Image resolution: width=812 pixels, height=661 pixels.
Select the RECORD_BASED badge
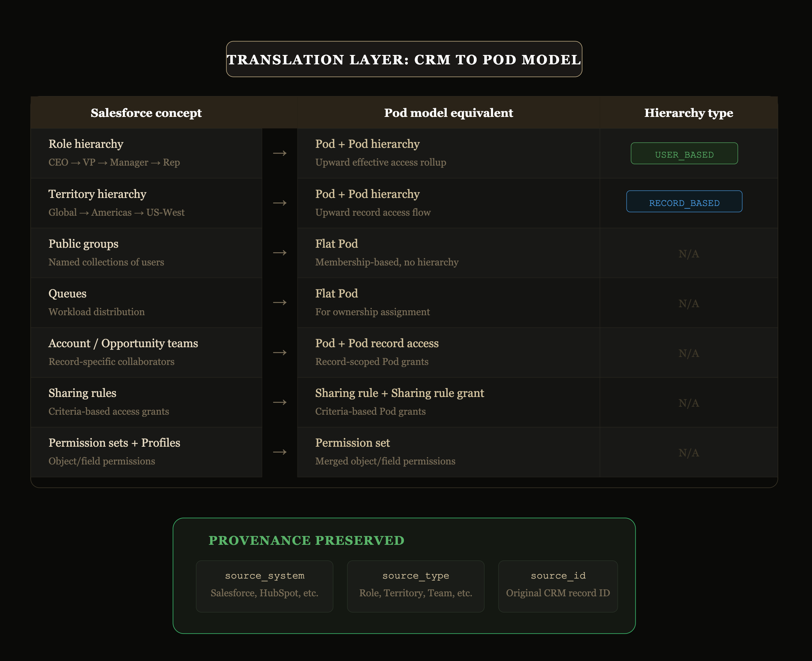pos(684,202)
